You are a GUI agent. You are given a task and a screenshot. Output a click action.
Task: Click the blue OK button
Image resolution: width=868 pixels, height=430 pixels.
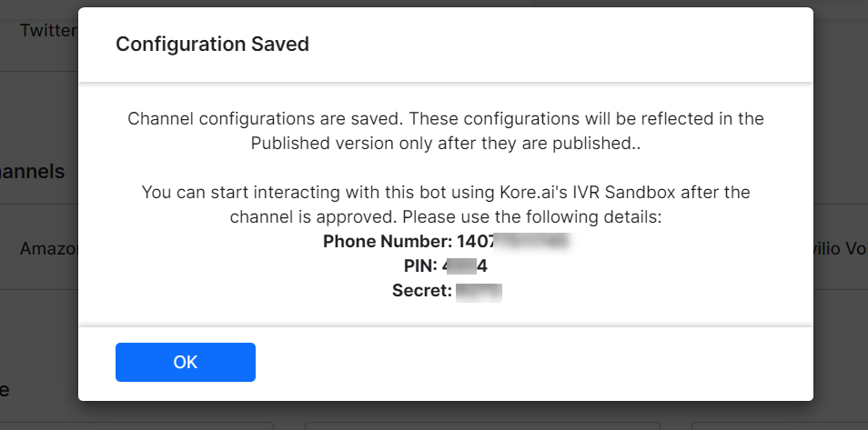tap(186, 362)
